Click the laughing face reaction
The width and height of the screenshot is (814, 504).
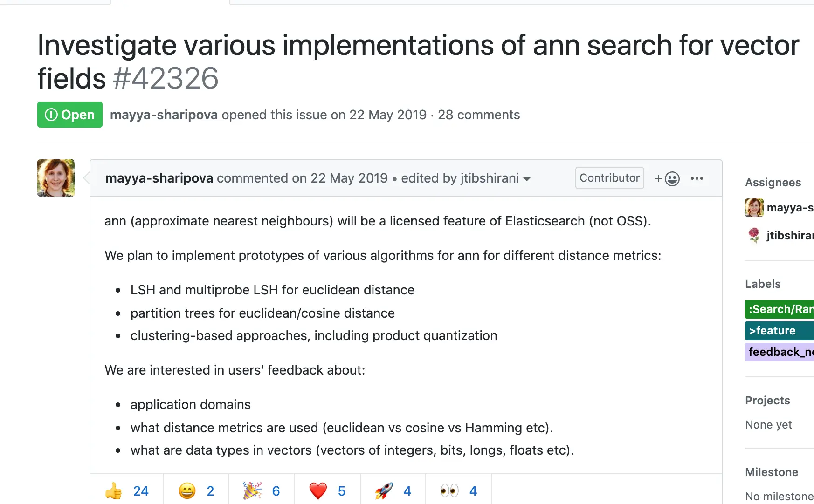[x=196, y=490]
